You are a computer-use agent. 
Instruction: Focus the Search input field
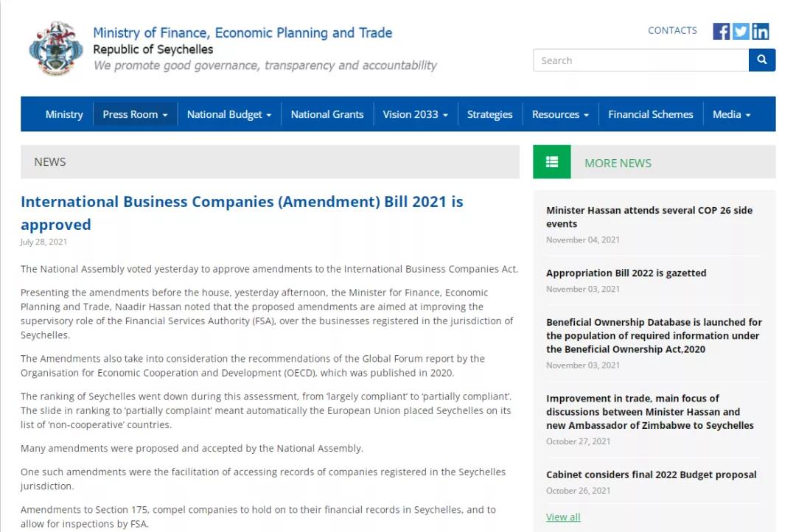tap(640, 60)
